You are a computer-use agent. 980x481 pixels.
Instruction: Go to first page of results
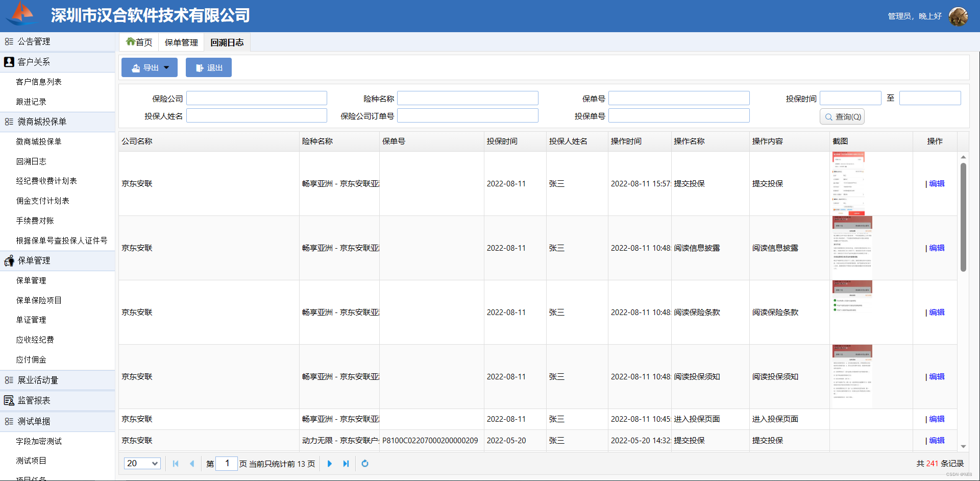click(176, 464)
